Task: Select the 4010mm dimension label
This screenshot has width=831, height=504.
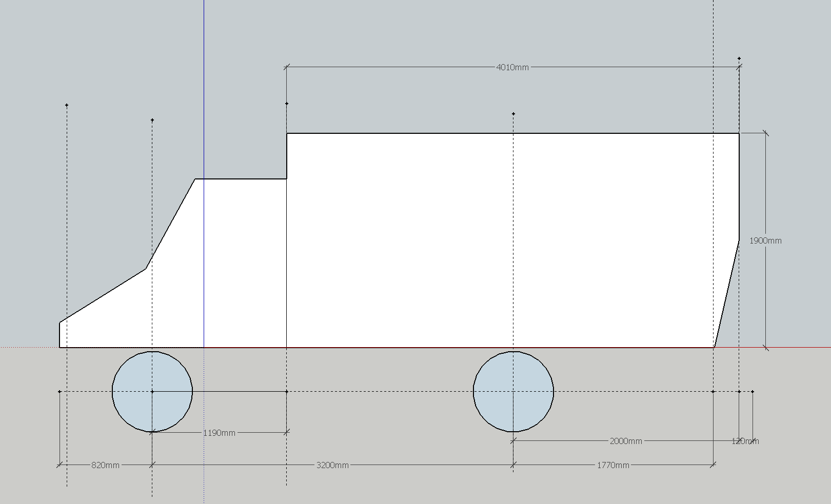Action: [x=512, y=67]
